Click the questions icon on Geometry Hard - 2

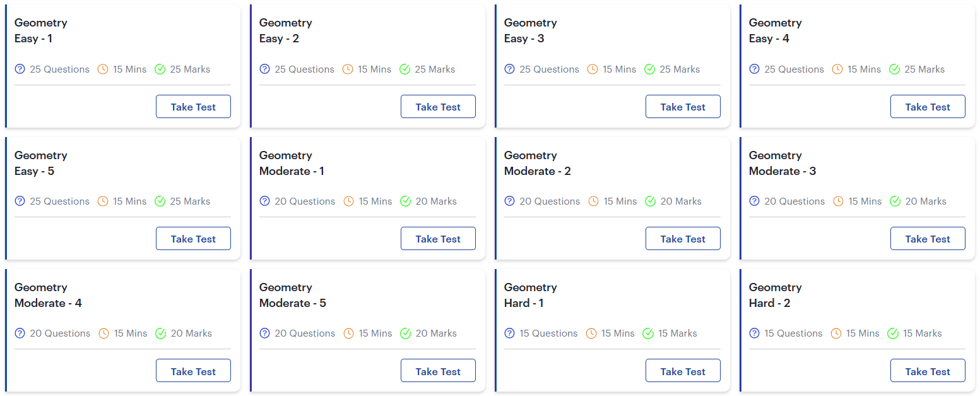click(754, 333)
